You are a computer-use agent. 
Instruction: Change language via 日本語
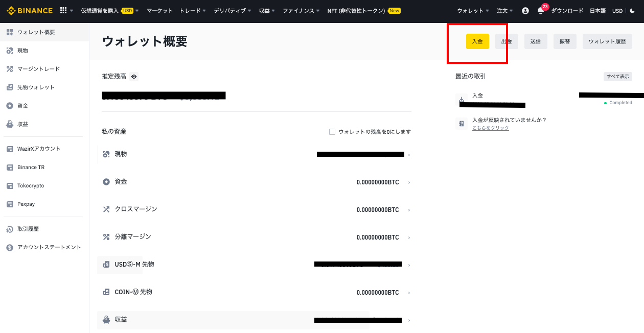point(597,11)
